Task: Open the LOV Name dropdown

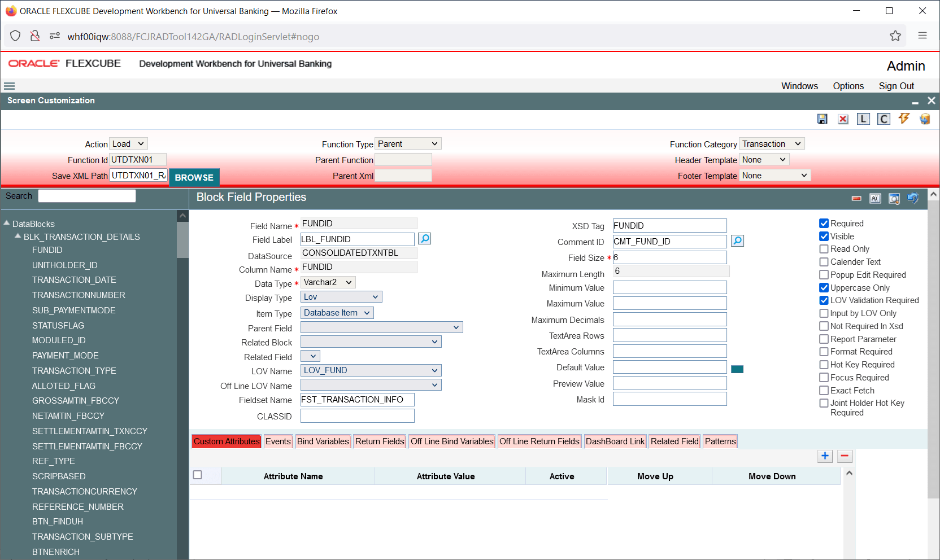Action: point(371,370)
